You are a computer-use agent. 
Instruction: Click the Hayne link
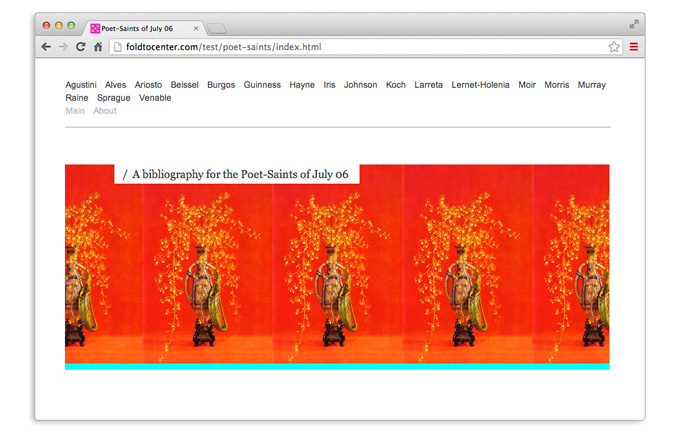302,85
